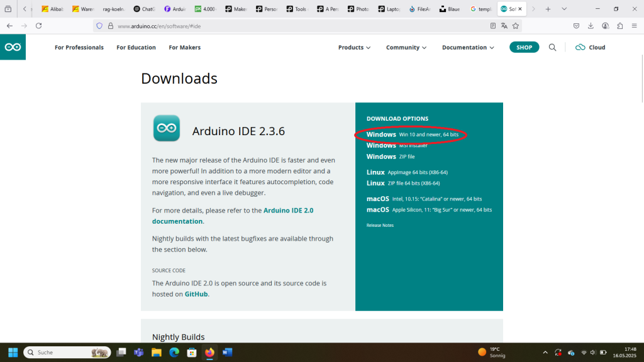
Task: Open the Firefox account icon
Action: (606, 26)
